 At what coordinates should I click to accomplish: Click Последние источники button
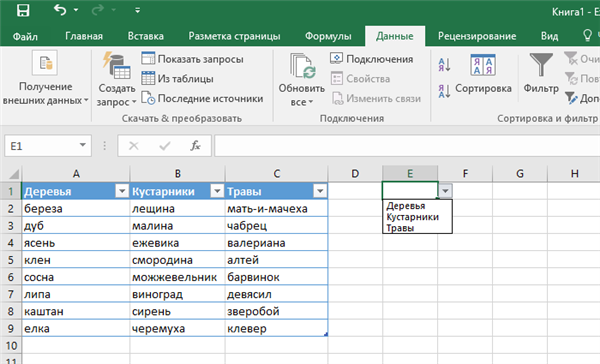point(202,98)
